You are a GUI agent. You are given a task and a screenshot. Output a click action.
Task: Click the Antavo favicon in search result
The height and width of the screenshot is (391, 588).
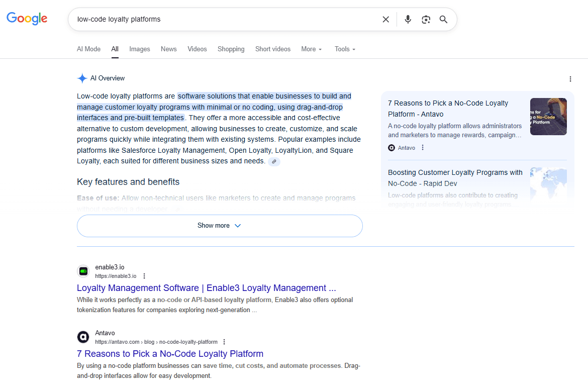click(x=83, y=337)
